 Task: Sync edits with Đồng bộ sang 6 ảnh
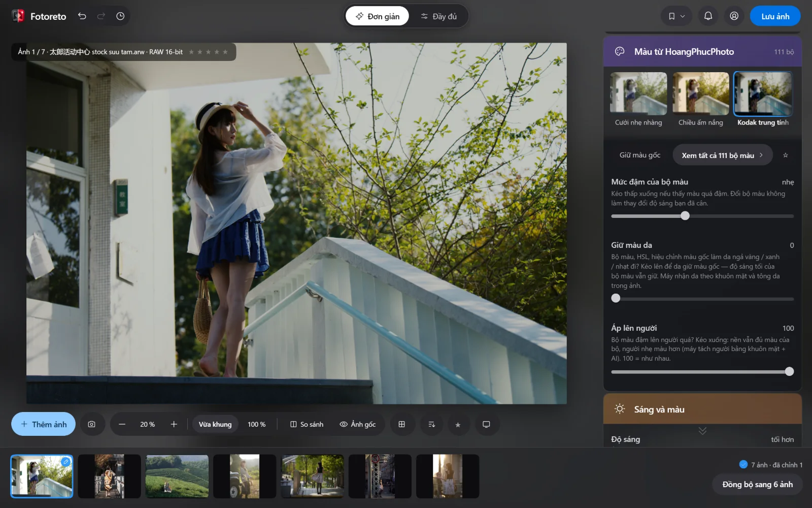757,484
